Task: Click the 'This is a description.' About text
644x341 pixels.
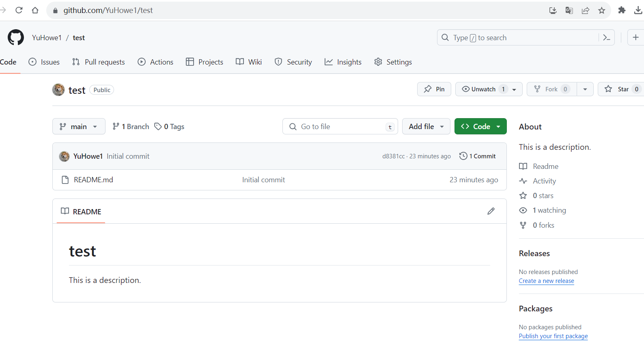Action: pyautogui.click(x=555, y=147)
